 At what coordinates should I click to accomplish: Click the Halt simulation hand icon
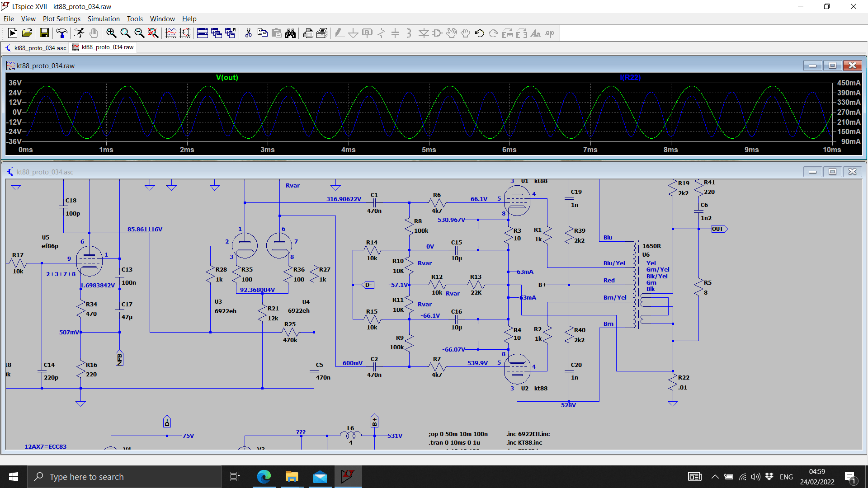(94, 33)
